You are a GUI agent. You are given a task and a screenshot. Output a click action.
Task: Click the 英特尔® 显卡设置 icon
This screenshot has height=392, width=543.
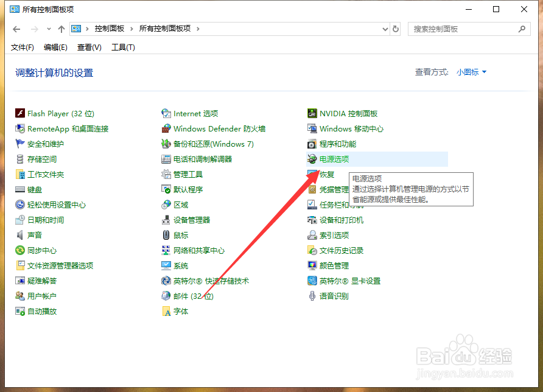pos(312,281)
